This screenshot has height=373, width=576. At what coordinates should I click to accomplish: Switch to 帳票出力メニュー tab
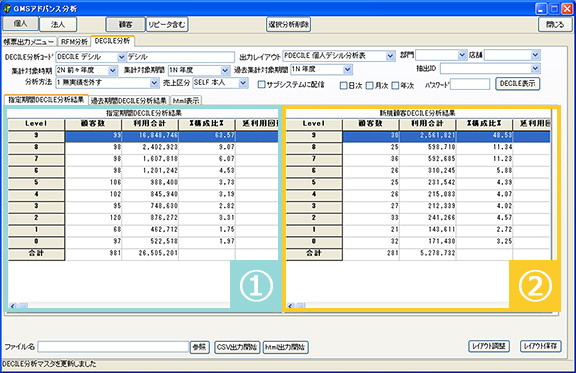tap(29, 42)
